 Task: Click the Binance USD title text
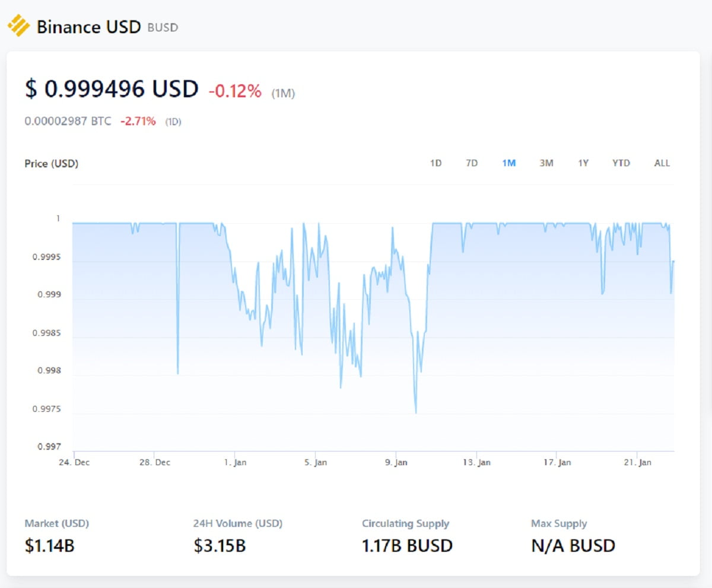click(x=88, y=27)
